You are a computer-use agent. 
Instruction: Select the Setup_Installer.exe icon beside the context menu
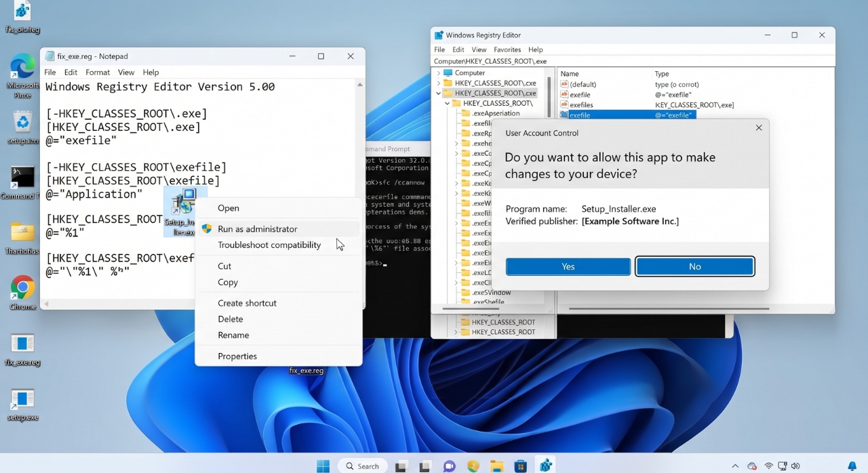(184, 202)
